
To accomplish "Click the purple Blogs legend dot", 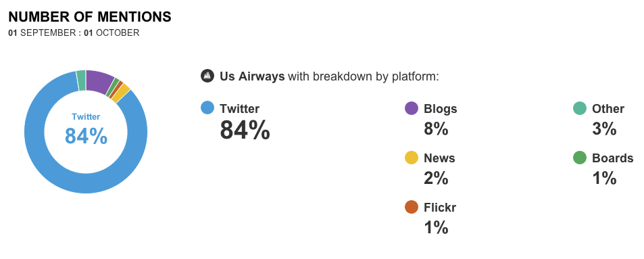I will pos(411,108).
